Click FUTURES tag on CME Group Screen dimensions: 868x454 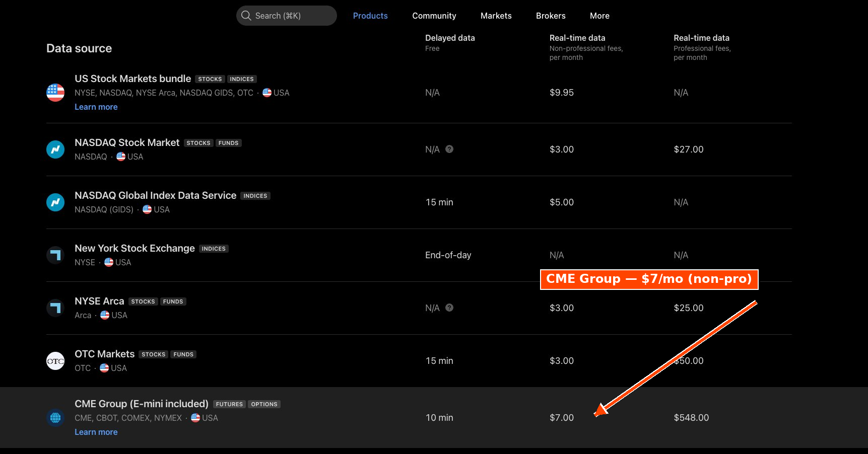coord(229,404)
